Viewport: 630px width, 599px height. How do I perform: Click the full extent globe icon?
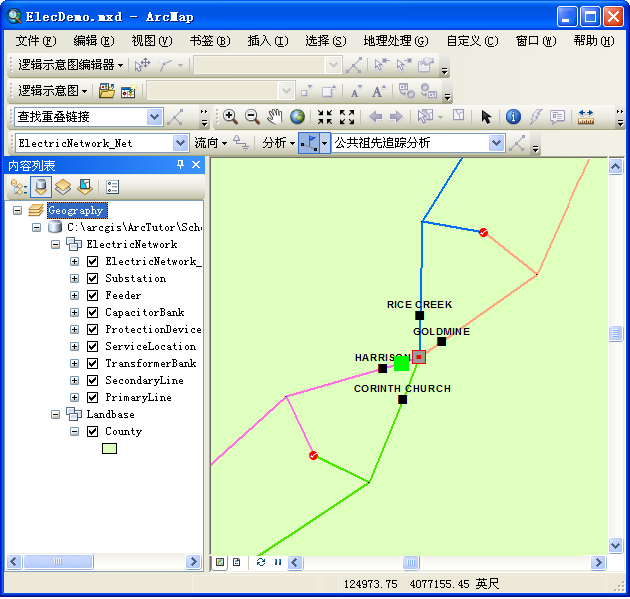[x=297, y=117]
